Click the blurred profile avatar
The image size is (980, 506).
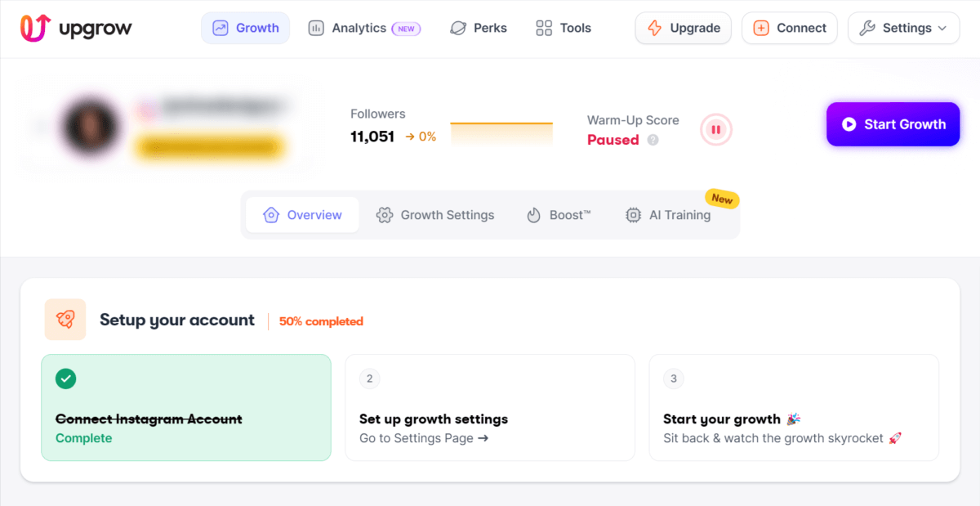(x=91, y=128)
